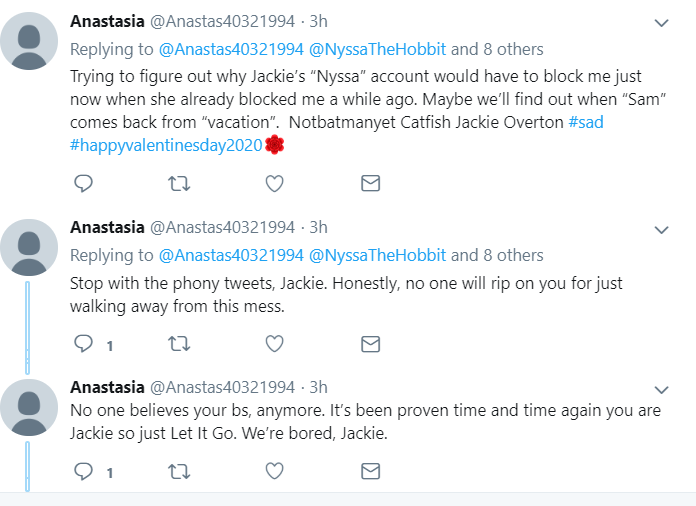Send 'phony tweets' tweet via message envelope
Viewport: 696px width, 506px height.
pos(371,344)
